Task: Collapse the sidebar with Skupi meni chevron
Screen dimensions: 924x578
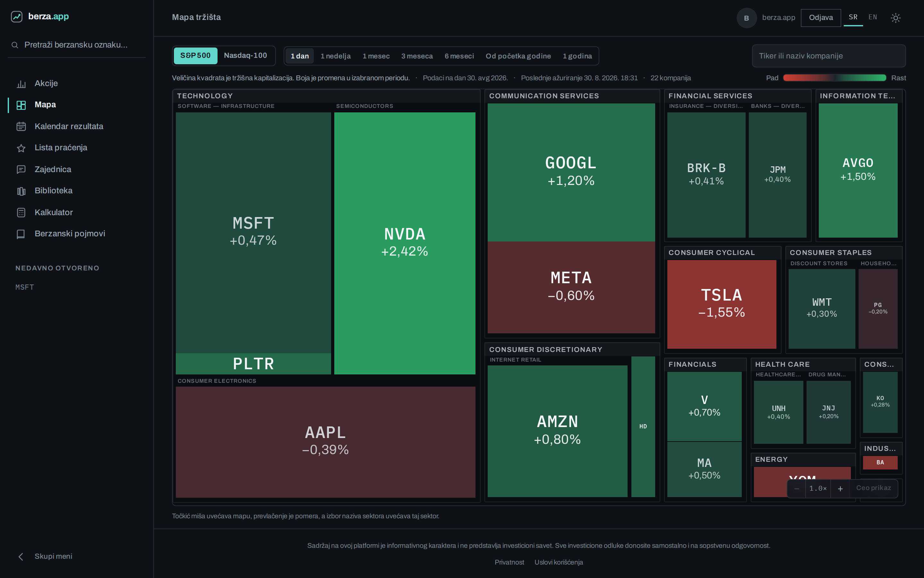Action: point(21,556)
